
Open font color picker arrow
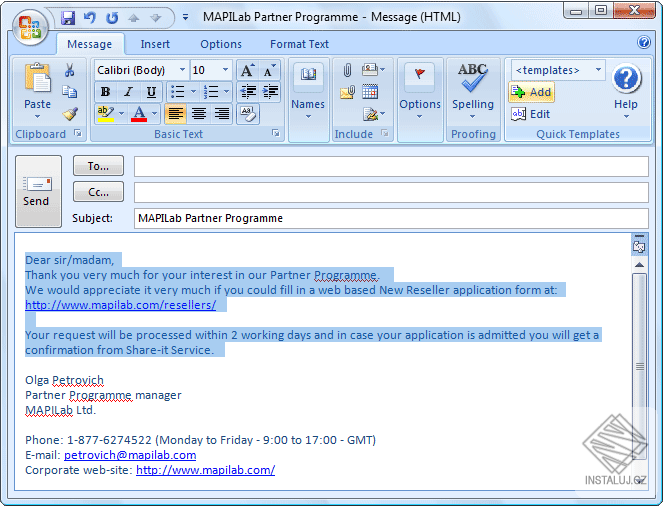point(155,114)
